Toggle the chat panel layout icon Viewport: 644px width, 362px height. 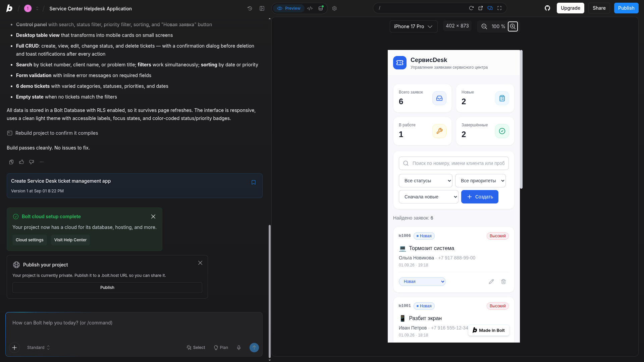[x=262, y=8]
